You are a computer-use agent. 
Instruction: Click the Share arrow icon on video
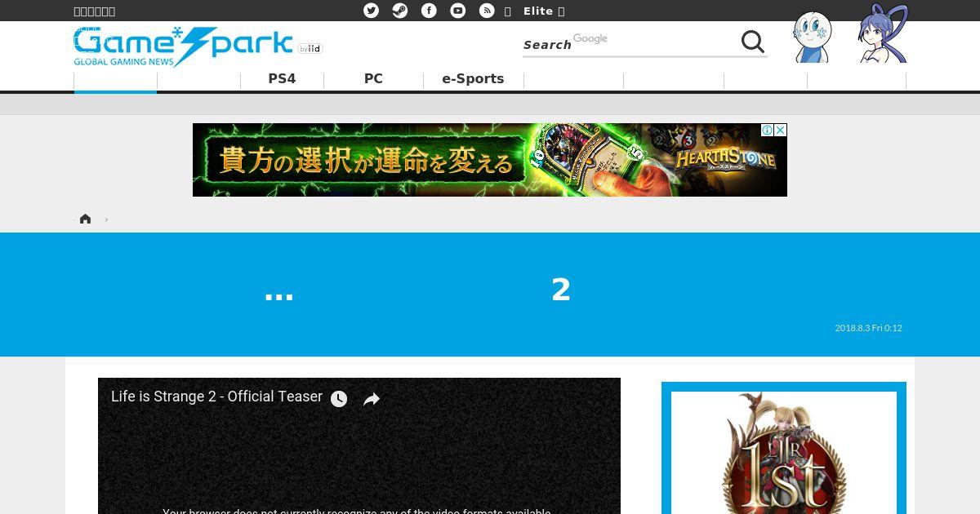pos(372,399)
